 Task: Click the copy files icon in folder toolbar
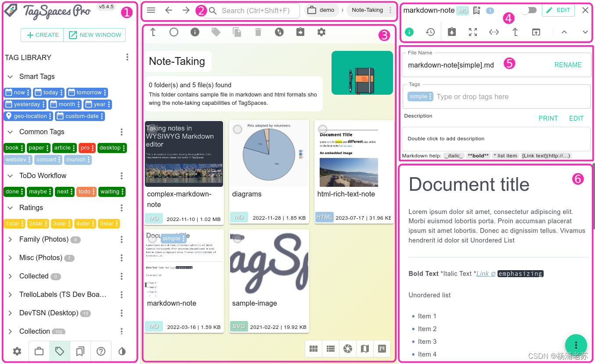(x=237, y=32)
